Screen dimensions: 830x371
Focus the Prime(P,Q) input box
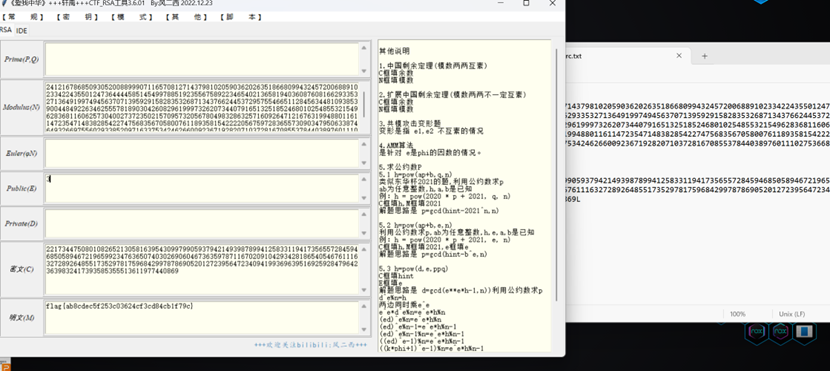click(x=202, y=59)
